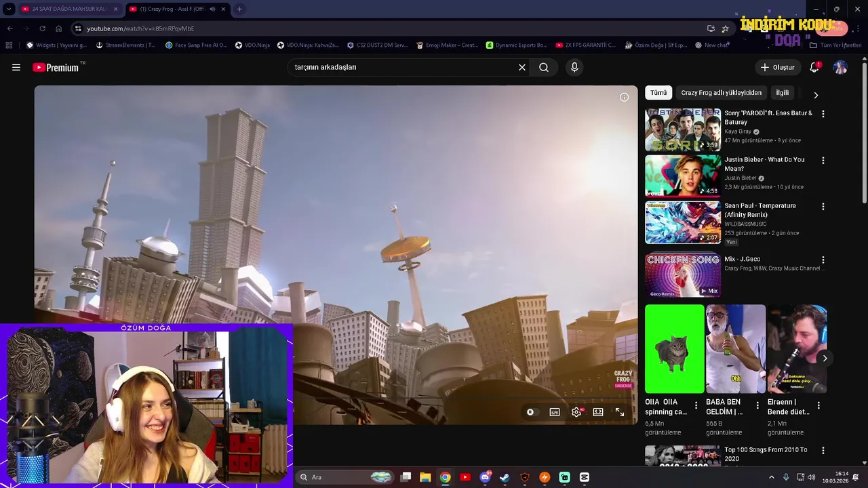Screen dimensions: 868x488
Task: Open options for Justin Bieber video
Action: coord(823,161)
